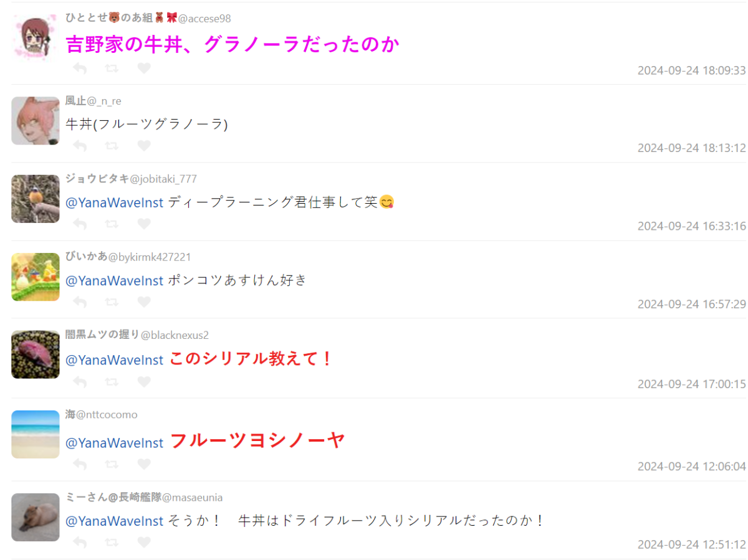Retweet the @bykirmk427221 tweet
Screen dimensions: 748x560
coord(112,302)
